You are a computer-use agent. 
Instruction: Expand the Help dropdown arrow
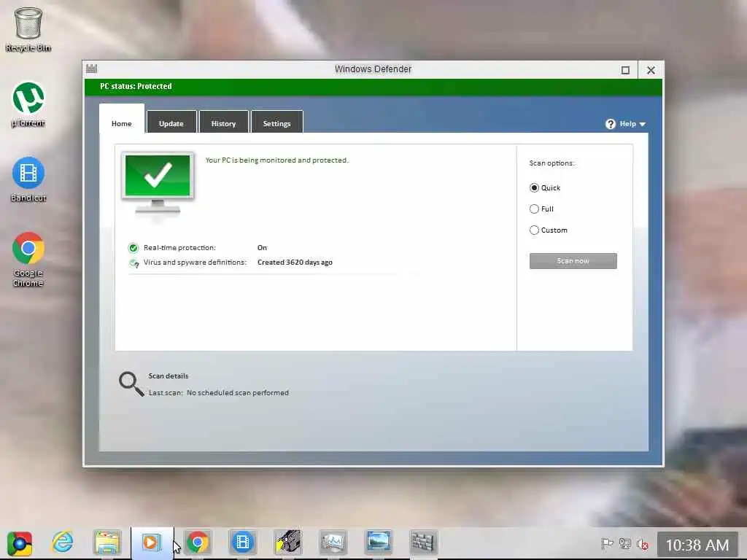[643, 124]
